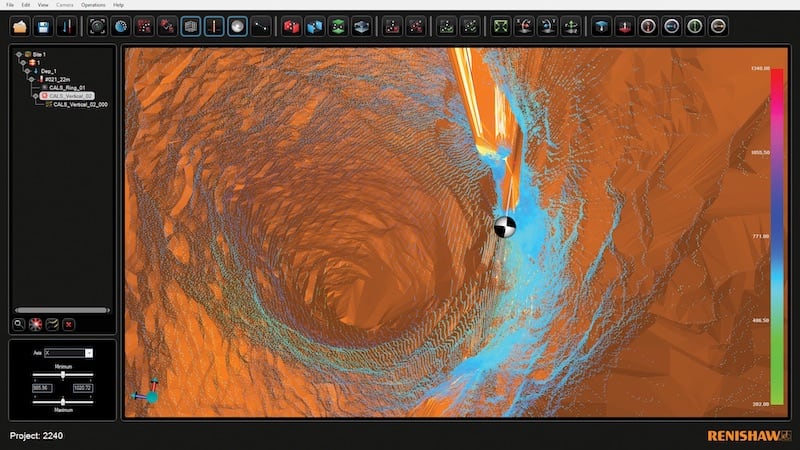Click the red X delete icon under tree
Image resolution: width=800 pixels, height=450 pixels.
69,324
